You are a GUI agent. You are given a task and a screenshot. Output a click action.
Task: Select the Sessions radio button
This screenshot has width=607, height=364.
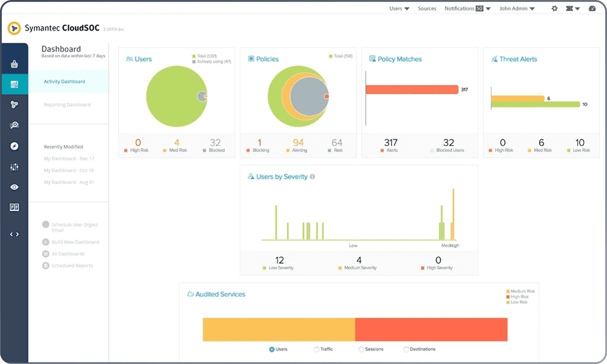(361, 349)
